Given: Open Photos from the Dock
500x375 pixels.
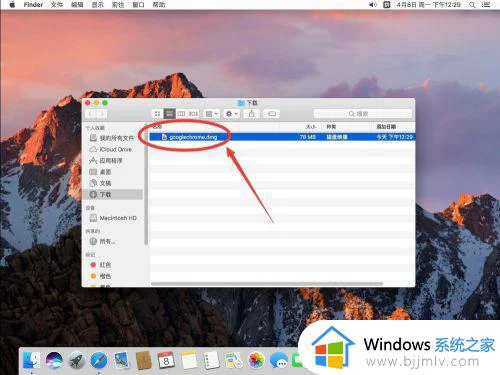Looking at the screenshot, I should [256, 360].
